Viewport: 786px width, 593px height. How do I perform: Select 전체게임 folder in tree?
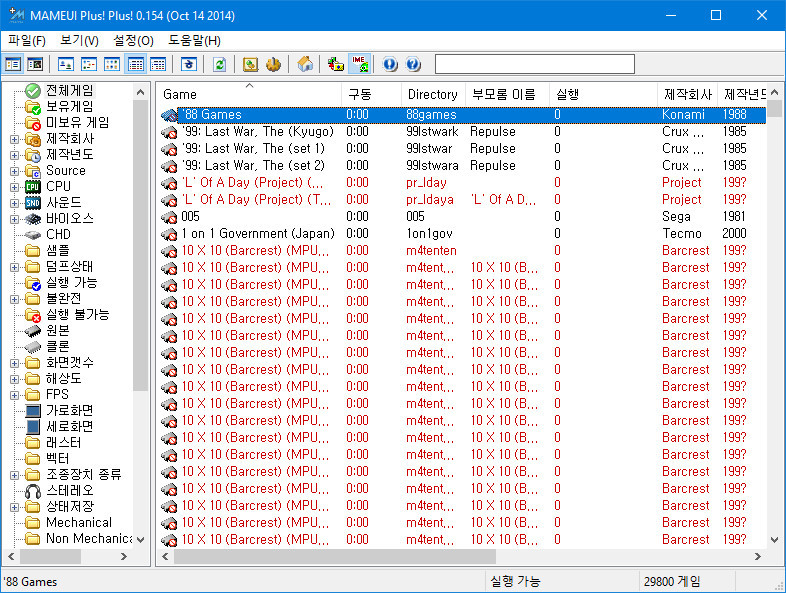(69, 91)
